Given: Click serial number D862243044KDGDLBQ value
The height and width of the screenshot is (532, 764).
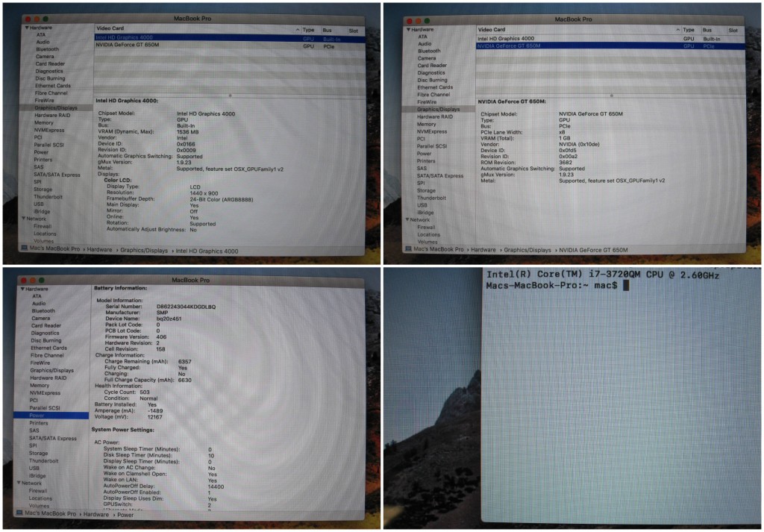Looking at the screenshot, I should pyautogui.click(x=186, y=307).
